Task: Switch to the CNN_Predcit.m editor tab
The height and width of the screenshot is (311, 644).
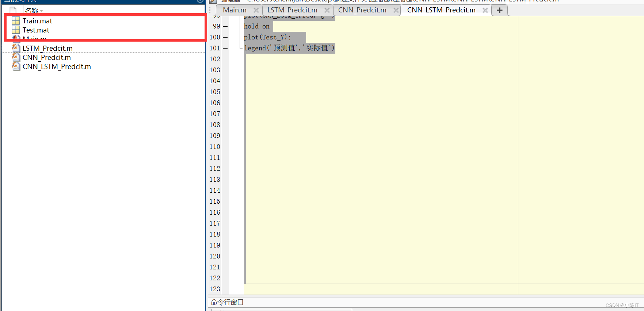Action: (x=362, y=10)
